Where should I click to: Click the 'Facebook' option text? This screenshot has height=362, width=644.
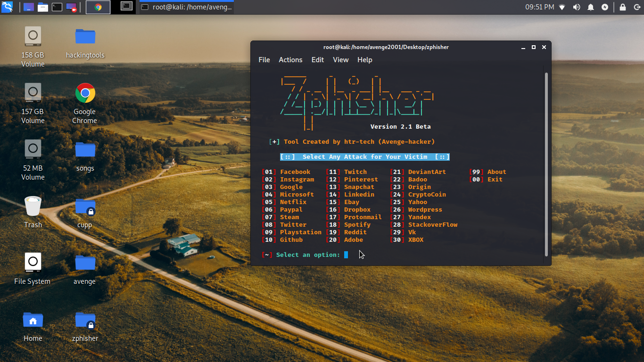coord(295,172)
